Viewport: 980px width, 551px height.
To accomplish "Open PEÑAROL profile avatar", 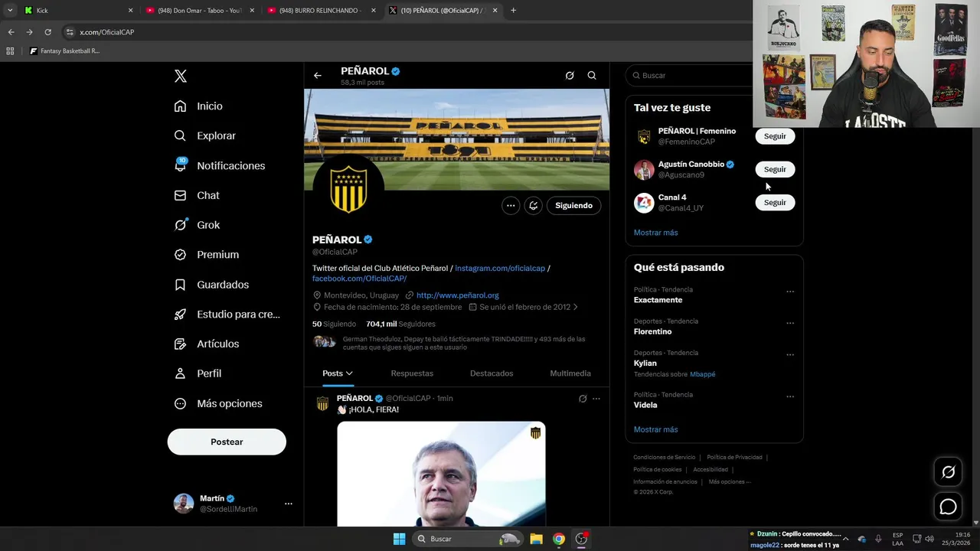I will [x=348, y=189].
